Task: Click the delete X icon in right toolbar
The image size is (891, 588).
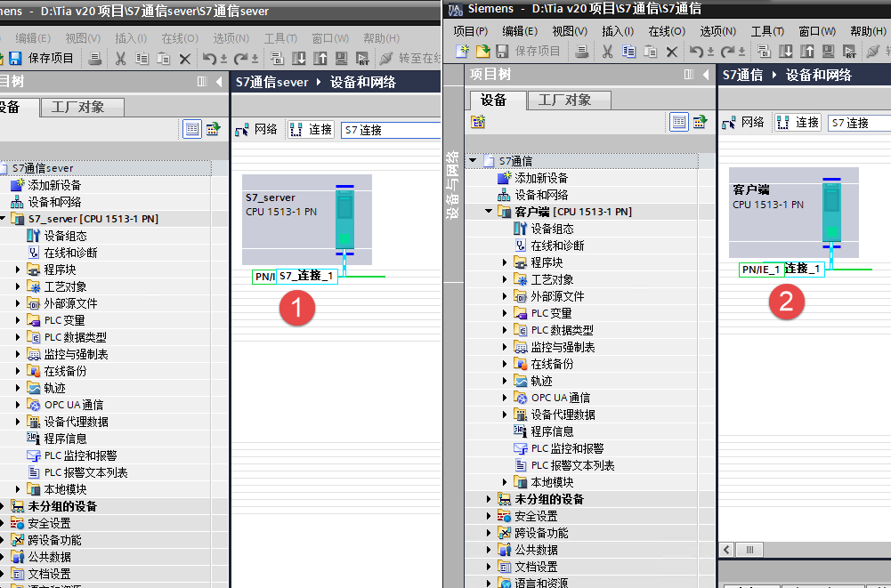Action: pos(671,52)
